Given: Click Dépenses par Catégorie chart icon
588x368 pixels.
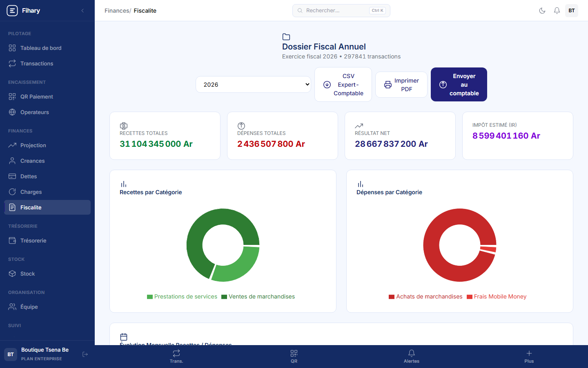Looking at the screenshot, I should click(x=361, y=184).
